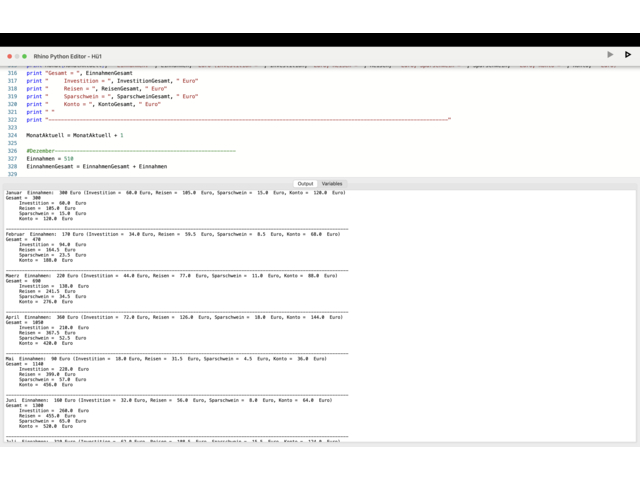Click code line 317 printing InvestitionGesamt
This screenshot has width=640, height=480.
112,81
